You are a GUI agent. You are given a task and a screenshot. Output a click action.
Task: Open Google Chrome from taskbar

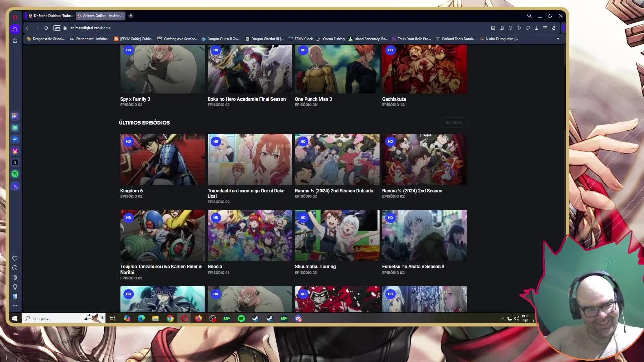click(x=170, y=318)
